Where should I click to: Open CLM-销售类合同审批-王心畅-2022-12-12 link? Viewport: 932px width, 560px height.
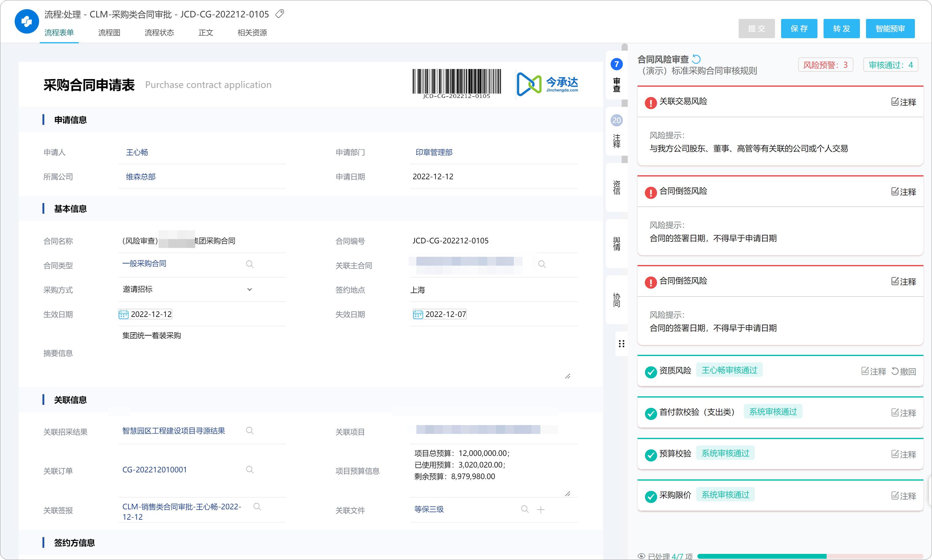point(181,512)
